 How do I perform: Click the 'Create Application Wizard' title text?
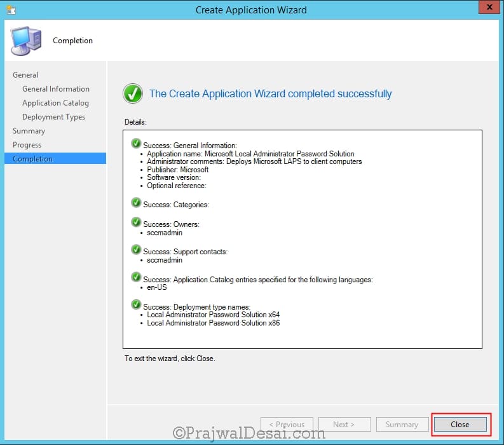[251, 10]
